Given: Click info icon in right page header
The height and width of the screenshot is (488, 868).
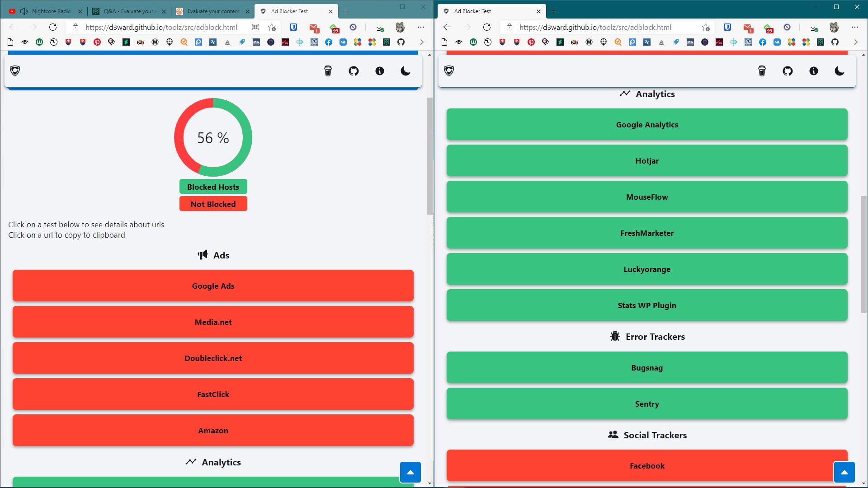Looking at the screenshot, I should (814, 71).
